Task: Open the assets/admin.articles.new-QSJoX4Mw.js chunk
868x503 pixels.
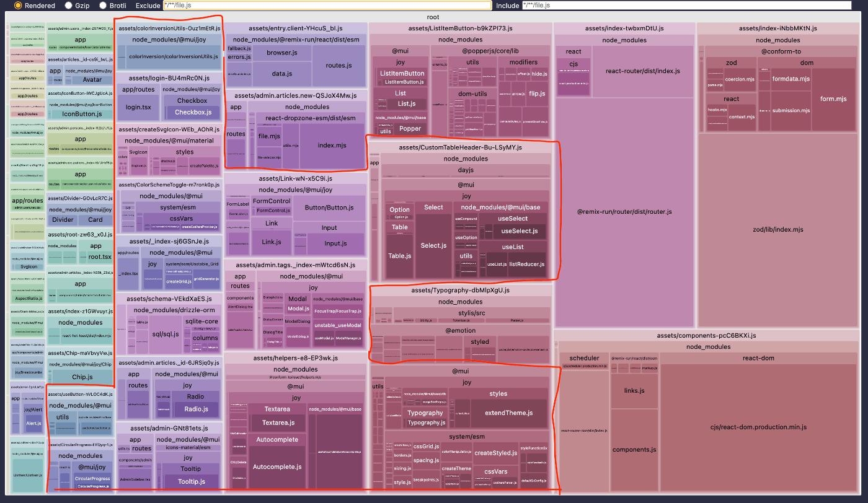Action: (x=296, y=95)
